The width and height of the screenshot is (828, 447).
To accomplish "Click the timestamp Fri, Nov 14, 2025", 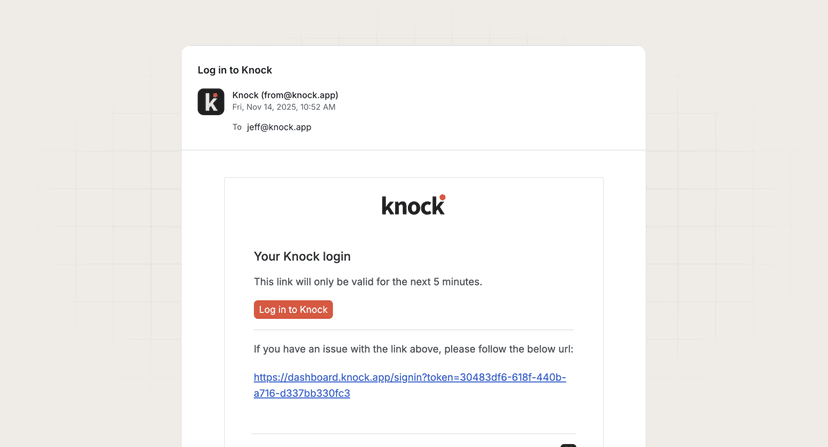I will point(284,107).
